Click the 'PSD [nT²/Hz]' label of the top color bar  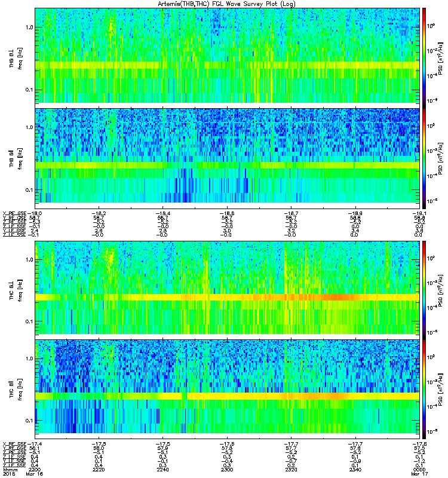(441, 59)
